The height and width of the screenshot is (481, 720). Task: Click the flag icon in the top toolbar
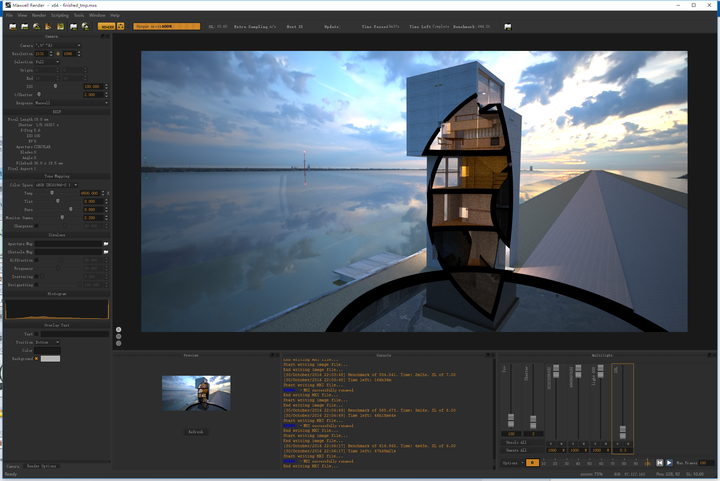508,26
